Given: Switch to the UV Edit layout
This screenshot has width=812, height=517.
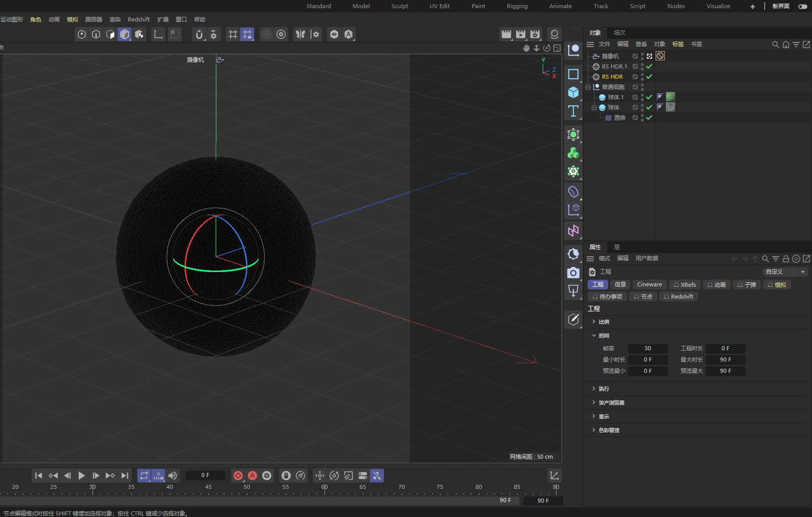Looking at the screenshot, I should (x=439, y=6).
